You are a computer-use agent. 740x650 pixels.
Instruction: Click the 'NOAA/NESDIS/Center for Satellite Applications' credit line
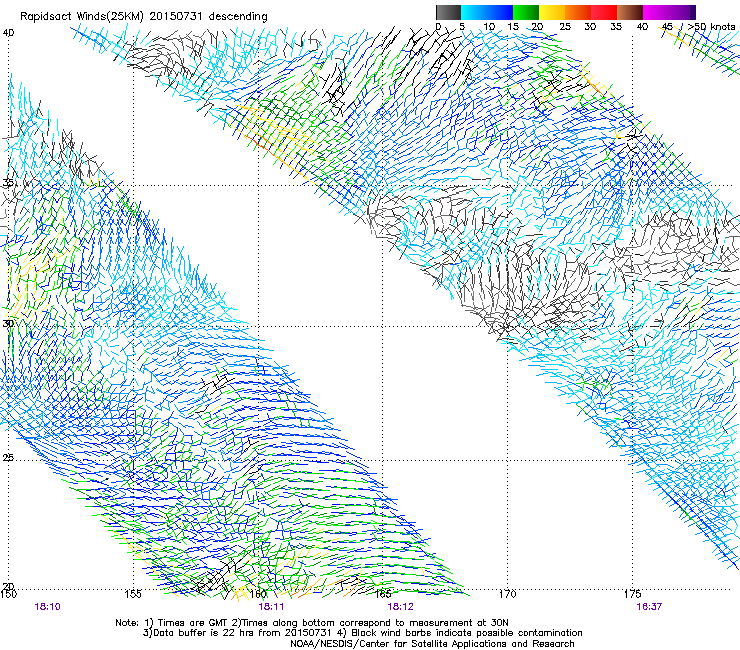432,644
